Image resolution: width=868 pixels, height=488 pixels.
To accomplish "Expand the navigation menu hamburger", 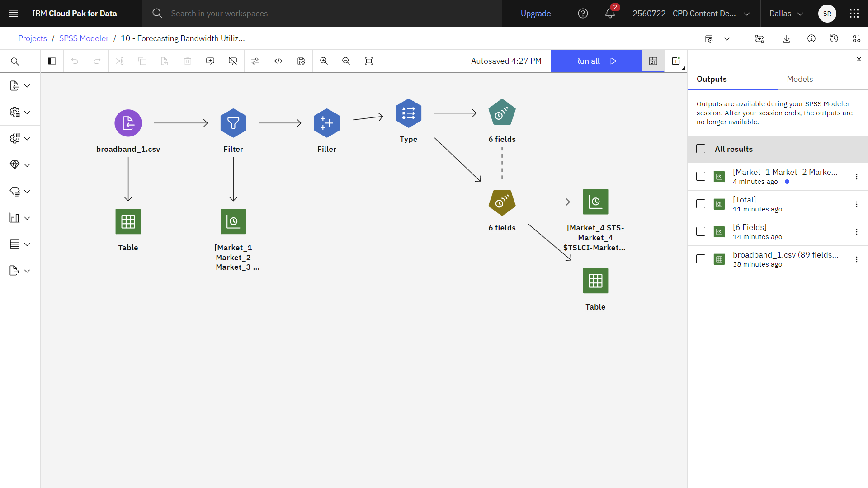I will pyautogui.click(x=13, y=13).
